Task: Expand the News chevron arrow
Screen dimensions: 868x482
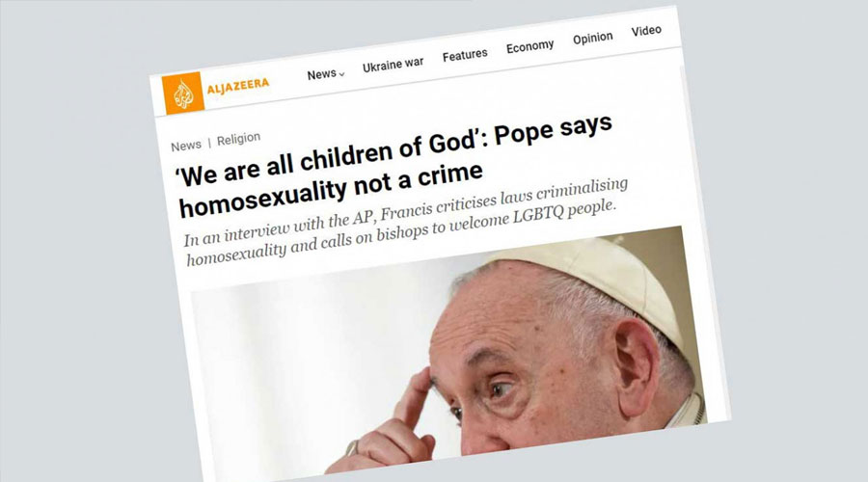Action: pos(341,74)
